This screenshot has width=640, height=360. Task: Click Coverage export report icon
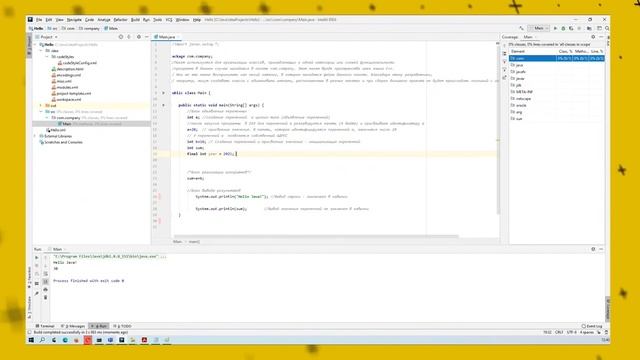click(504, 77)
